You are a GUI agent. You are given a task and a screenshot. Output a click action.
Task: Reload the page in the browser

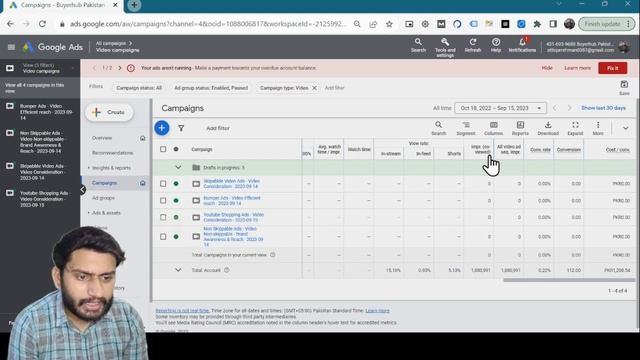click(42, 24)
